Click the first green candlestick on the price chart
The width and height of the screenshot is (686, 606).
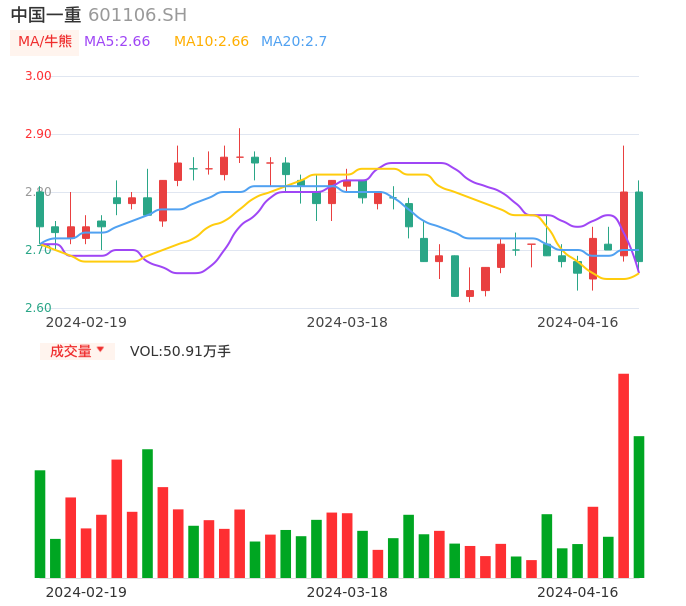click(x=40, y=209)
